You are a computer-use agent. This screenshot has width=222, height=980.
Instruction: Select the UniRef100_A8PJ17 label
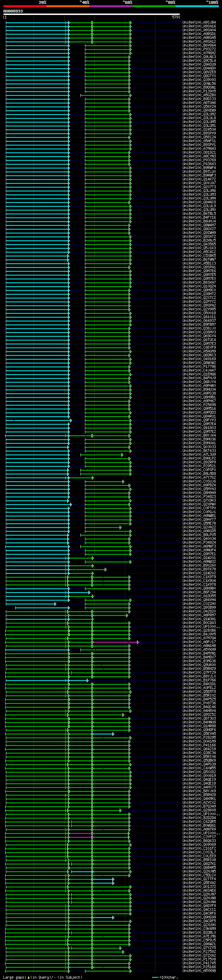(199, 642)
